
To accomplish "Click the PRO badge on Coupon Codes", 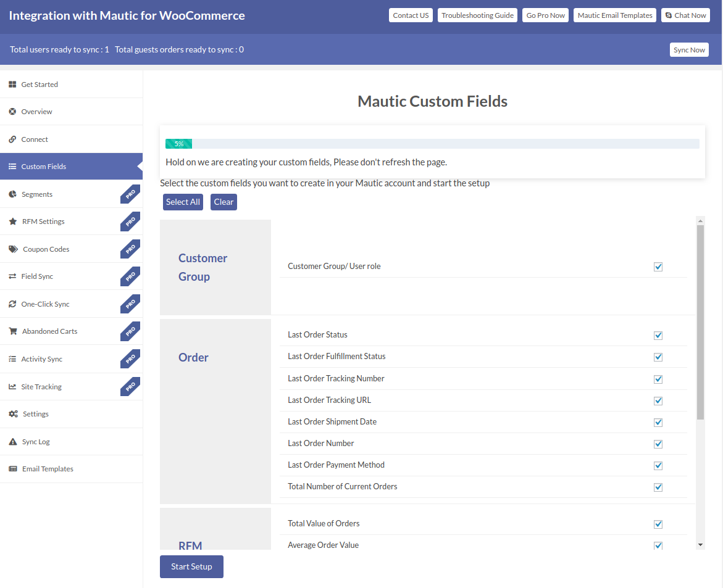I will click(x=130, y=249).
